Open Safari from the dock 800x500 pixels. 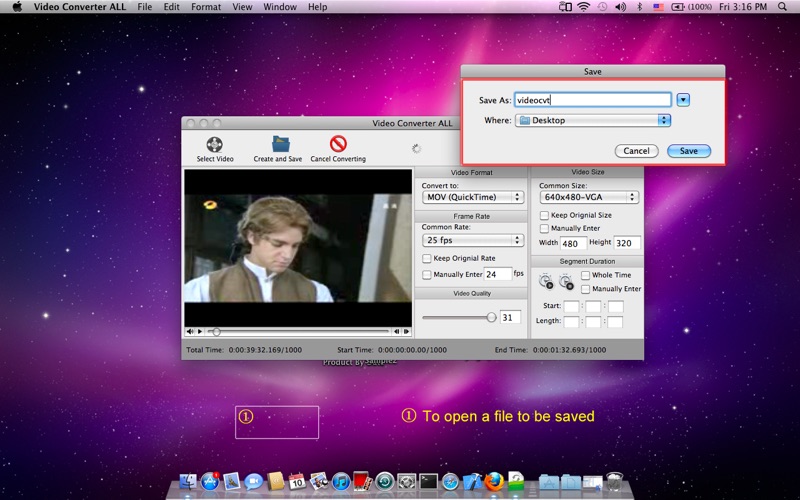(451, 481)
